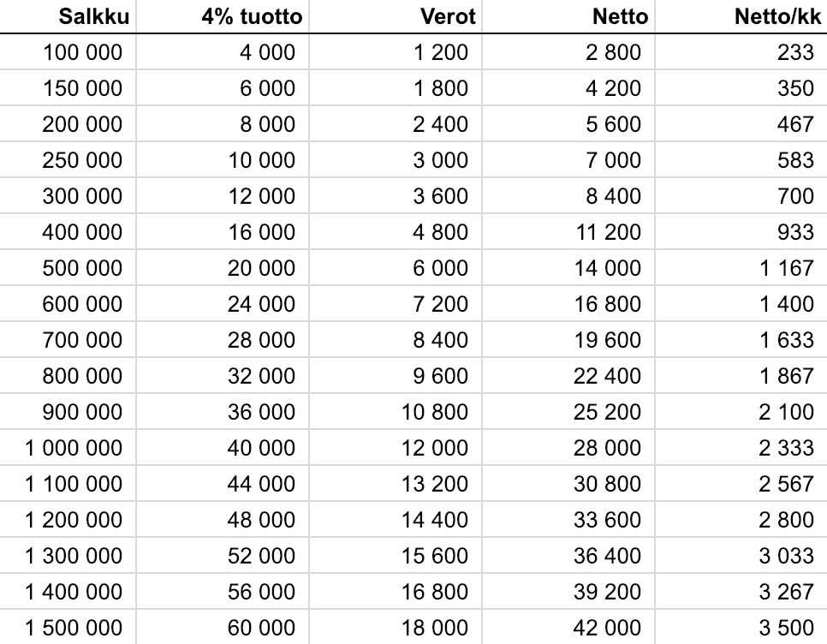
Task: Click the Netto/kk cell showing 3 500
Action: point(786,628)
